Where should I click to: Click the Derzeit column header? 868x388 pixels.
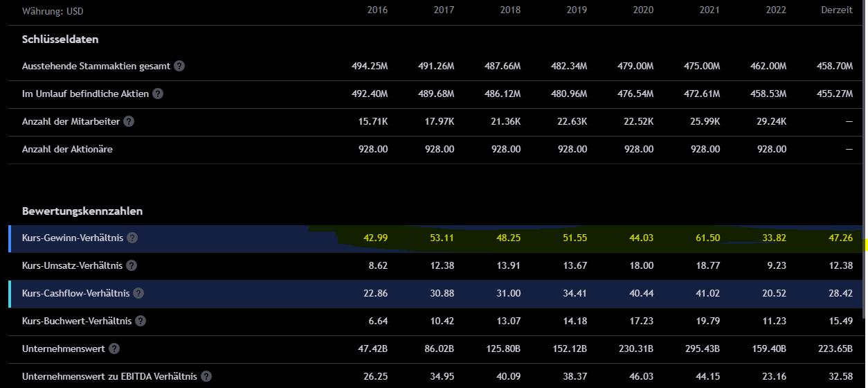tap(836, 10)
